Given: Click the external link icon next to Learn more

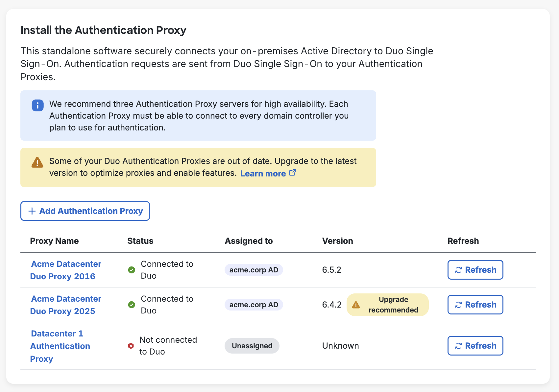Looking at the screenshot, I should pyautogui.click(x=292, y=172).
